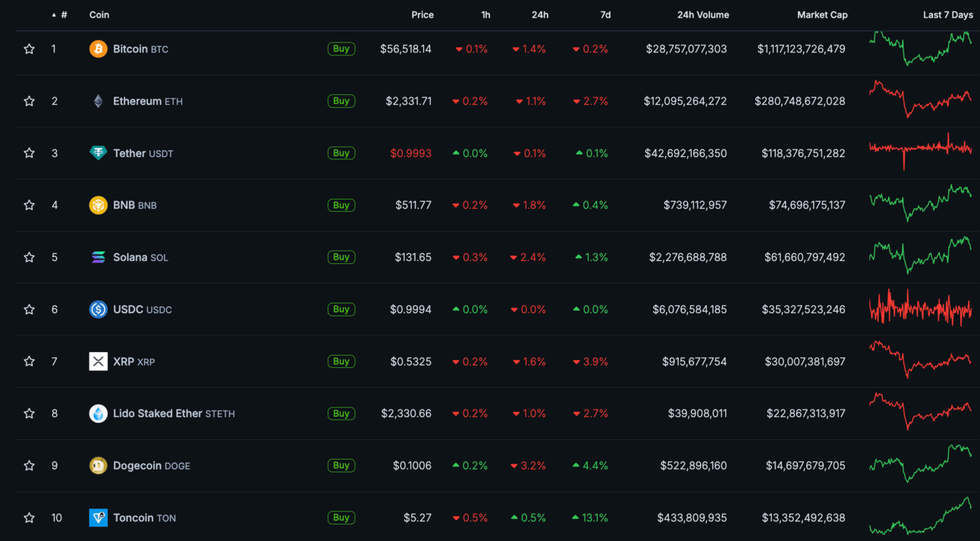Click the BNB coin logo
Viewport: 980px width, 541px height.
point(98,205)
